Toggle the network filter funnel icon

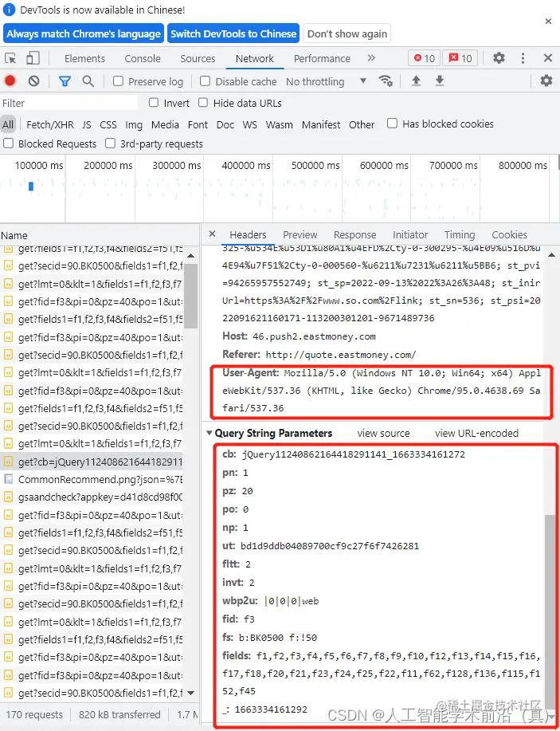[x=65, y=81]
